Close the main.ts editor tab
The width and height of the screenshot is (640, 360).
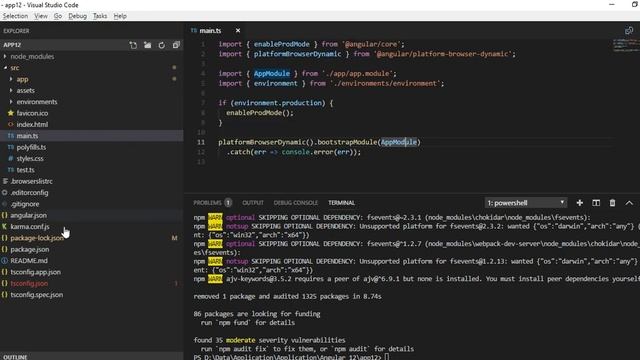pos(238,31)
